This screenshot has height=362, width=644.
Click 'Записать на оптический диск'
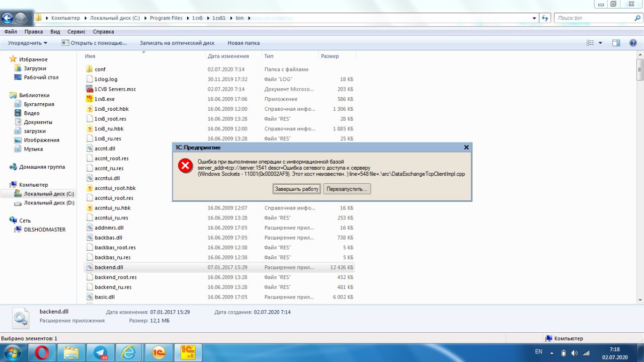coord(177,43)
